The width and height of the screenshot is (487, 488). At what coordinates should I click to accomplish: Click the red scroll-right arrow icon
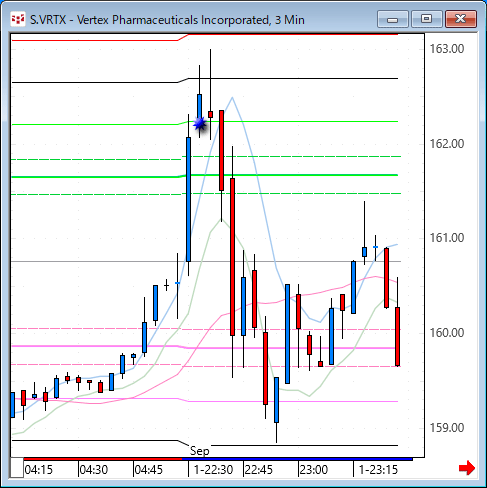[467, 468]
